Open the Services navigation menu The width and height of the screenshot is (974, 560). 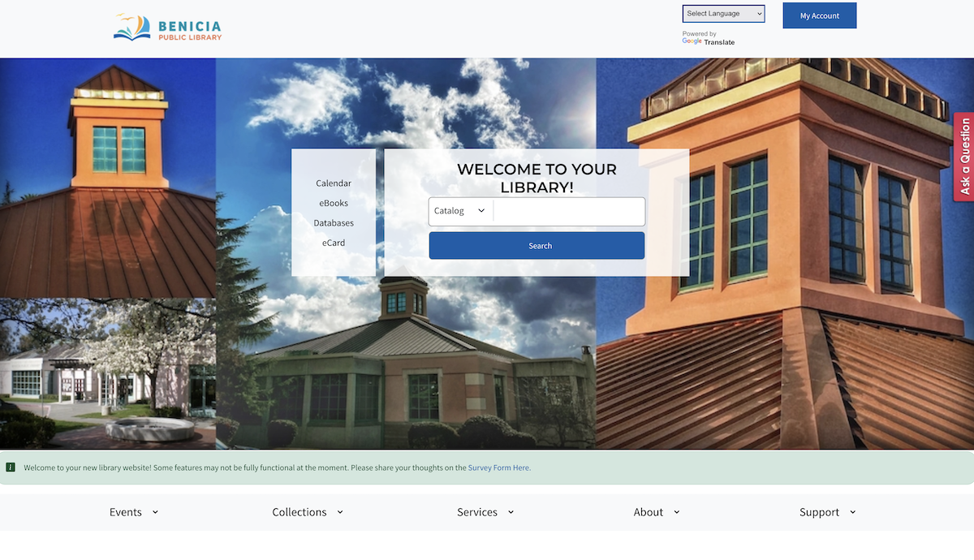(x=477, y=512)
